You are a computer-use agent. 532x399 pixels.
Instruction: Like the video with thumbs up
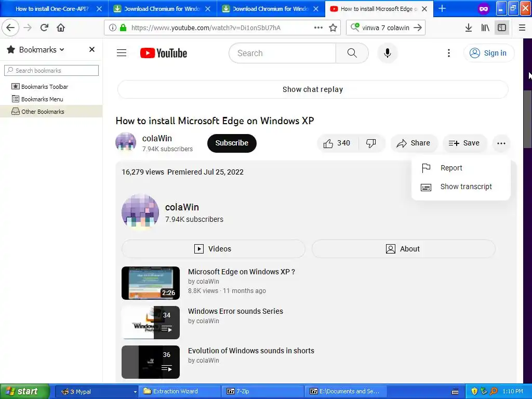pos(337,143)
